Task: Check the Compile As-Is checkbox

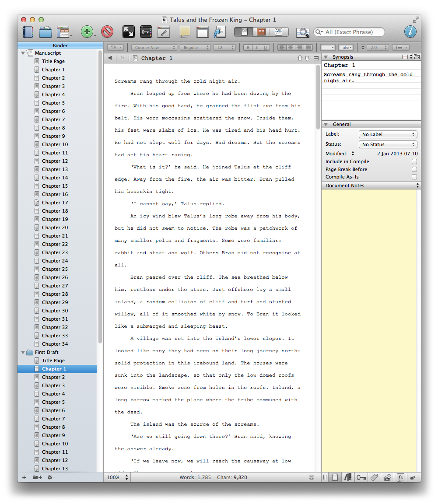Action: coord(414,177)
